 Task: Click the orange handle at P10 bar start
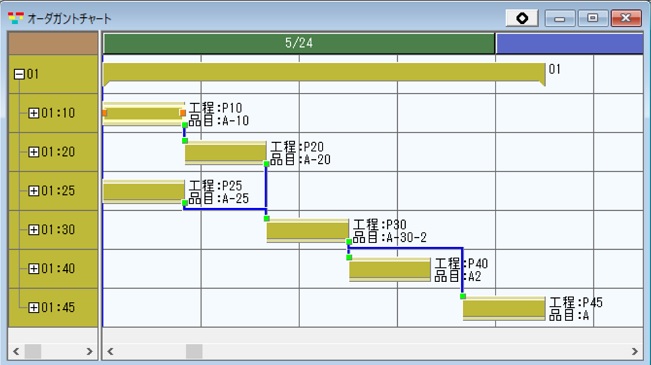[x=105, y=113]
